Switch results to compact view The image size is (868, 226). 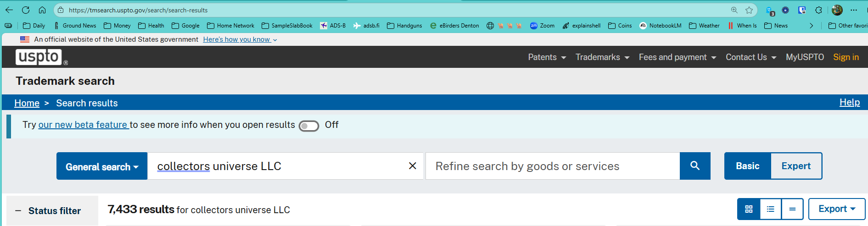(x=792, y=209)
